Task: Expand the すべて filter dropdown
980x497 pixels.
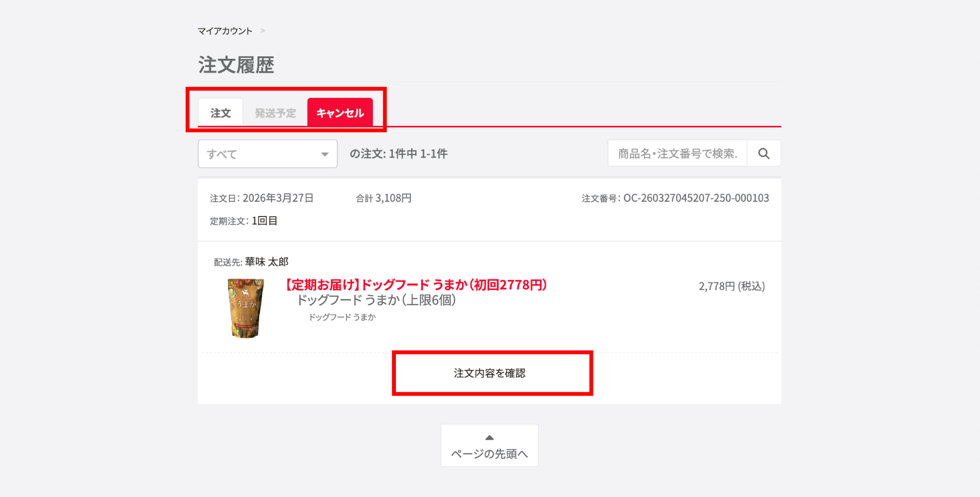Action: pos(267,154)
